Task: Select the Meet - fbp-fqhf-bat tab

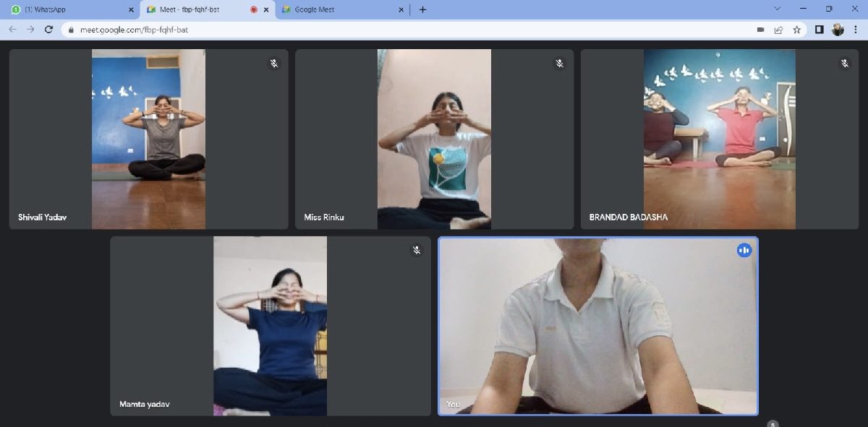Action: tap(207, 9)
